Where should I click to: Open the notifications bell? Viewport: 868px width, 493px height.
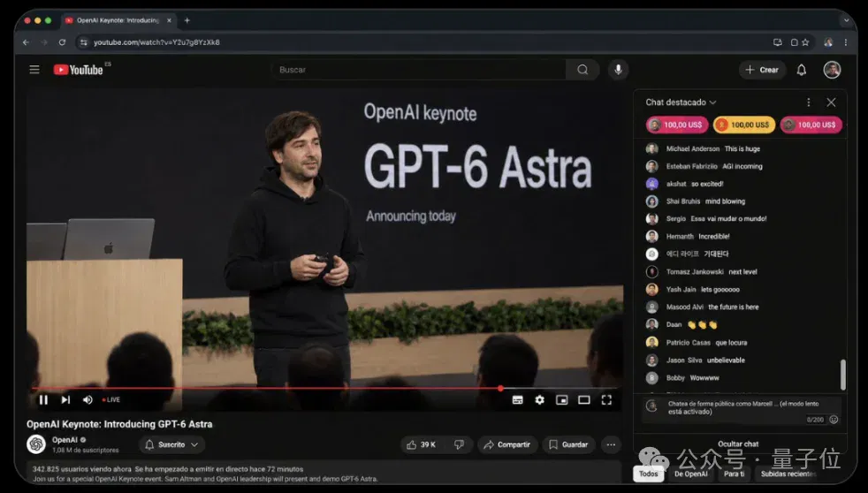(801, 70)
